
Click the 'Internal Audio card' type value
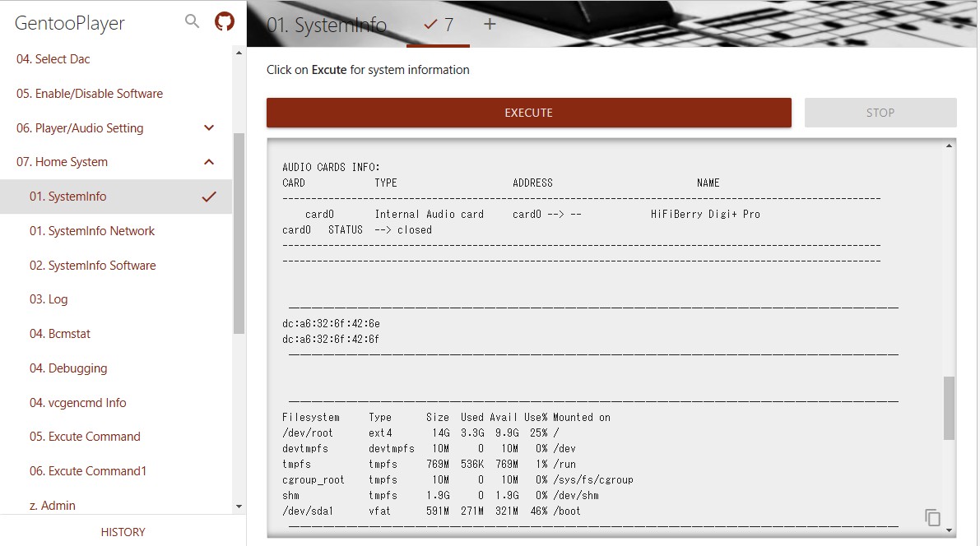[x=430, y=215]
